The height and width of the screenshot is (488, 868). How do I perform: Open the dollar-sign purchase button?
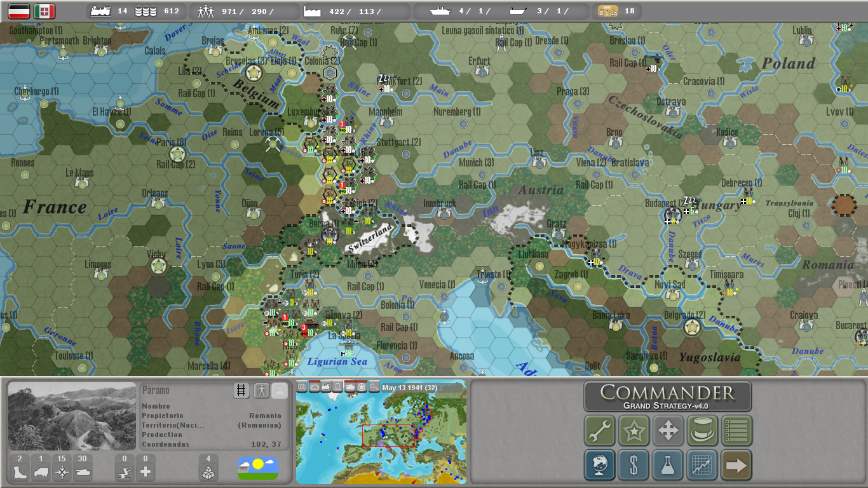click(634, 465)
